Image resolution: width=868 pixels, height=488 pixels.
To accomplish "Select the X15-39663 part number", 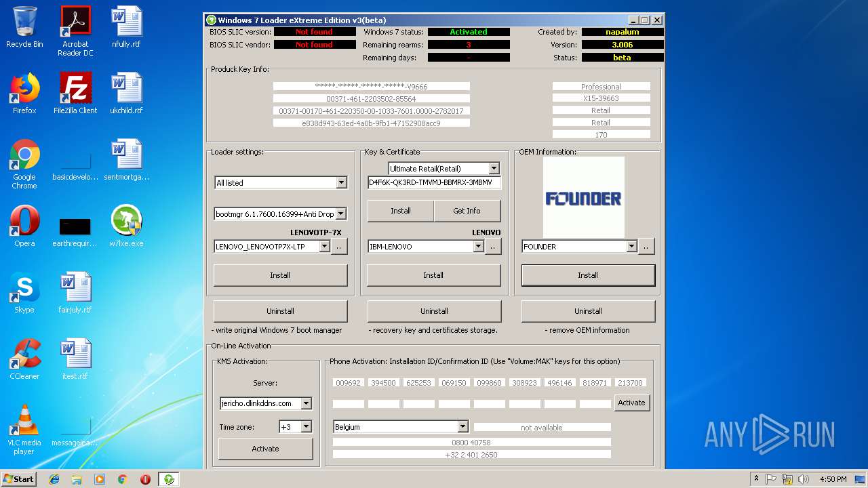I will click(x=601, y=98).
